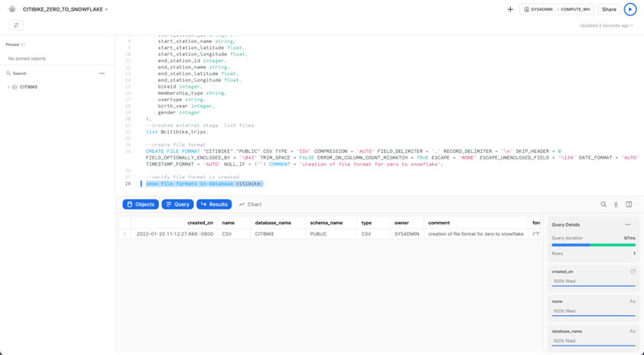Search the query results with magnifier icon
Screen dimensions: 644x355
[x=603, y=204]
